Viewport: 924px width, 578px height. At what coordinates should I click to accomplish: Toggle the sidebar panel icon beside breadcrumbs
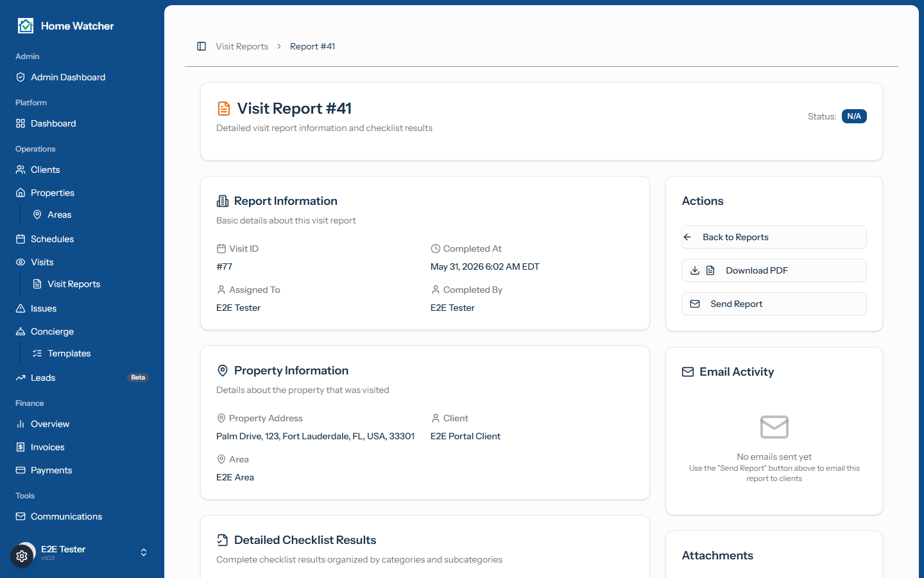201,46
